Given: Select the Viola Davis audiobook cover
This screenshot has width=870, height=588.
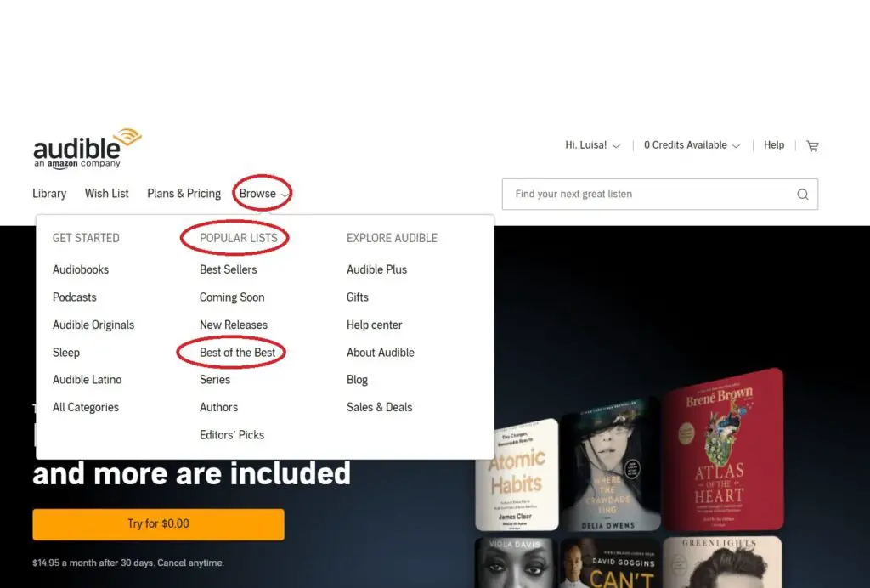Looking at the screenshot, I should (x=516, y=563).
